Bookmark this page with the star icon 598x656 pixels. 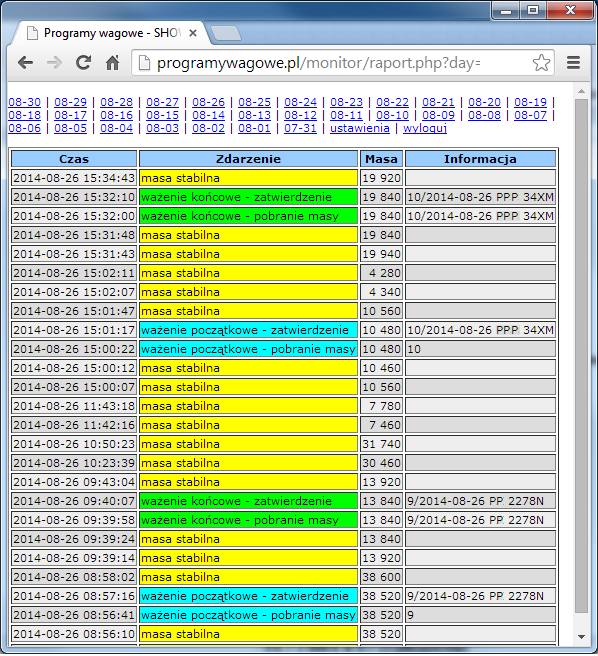coord(541,63)
